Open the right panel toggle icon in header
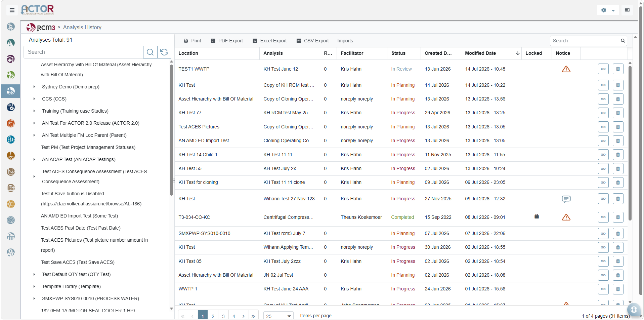 pyautogui.click(x=627, y=10)
